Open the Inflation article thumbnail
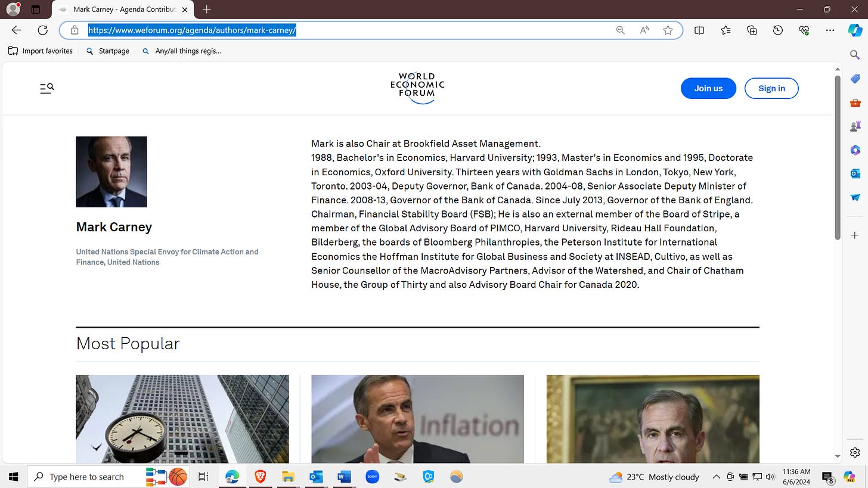Viewport: 868px width, 488px height. pos(417,419)
